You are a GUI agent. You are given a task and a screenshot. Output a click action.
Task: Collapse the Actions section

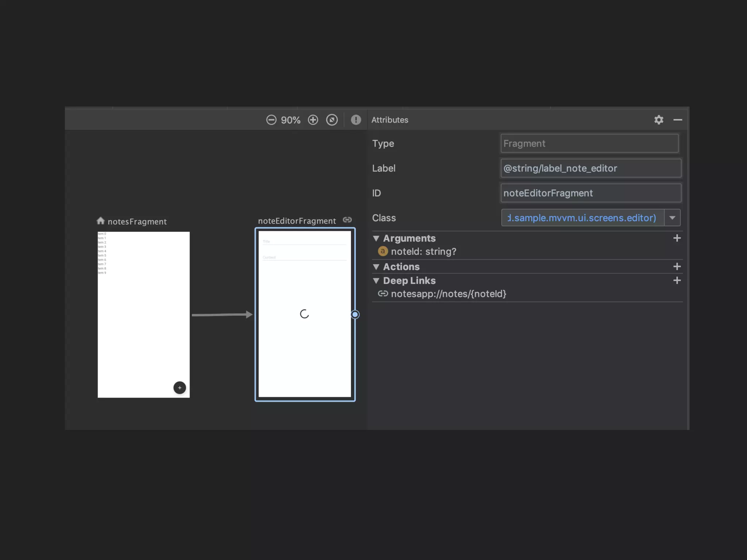click(376, 267)
